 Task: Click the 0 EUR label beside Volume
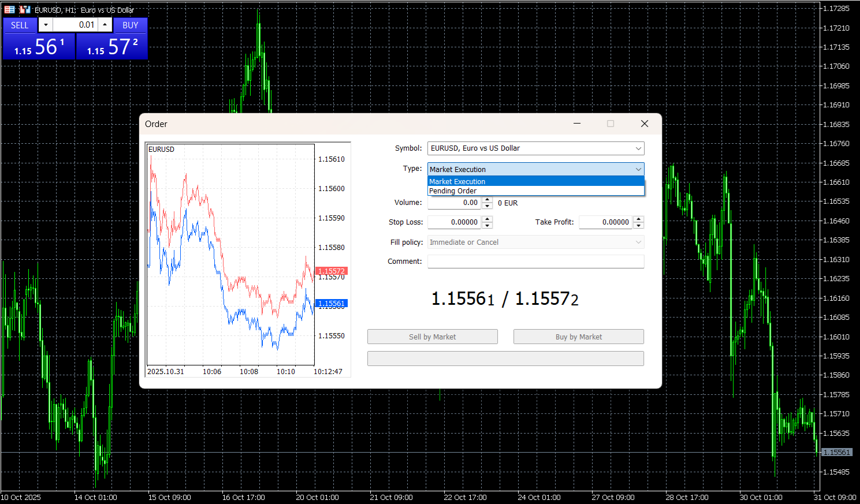[508, 203]
